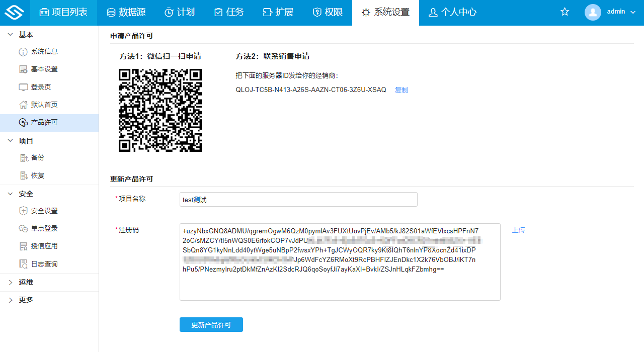Viewport: 644px width, 352px height.
Task: Open 日志查询 in the sidebar
Action: pyautogui.click(x=44, y=264)
